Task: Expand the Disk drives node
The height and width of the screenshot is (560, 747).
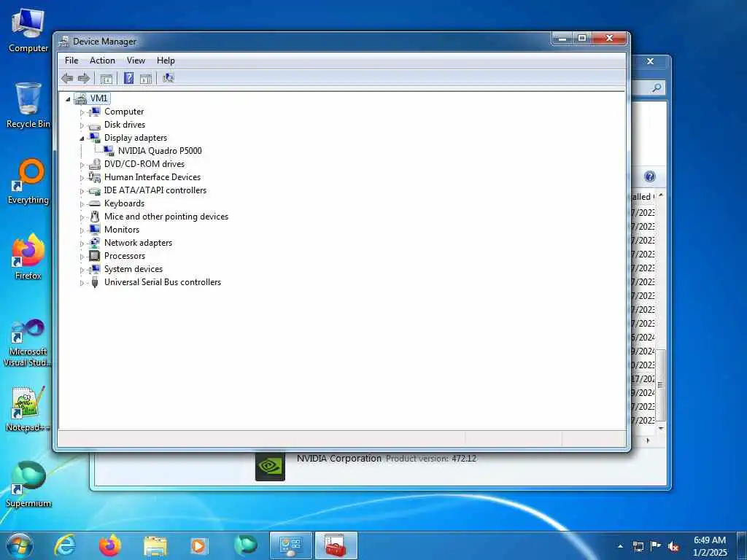Action: pos(82,125)
